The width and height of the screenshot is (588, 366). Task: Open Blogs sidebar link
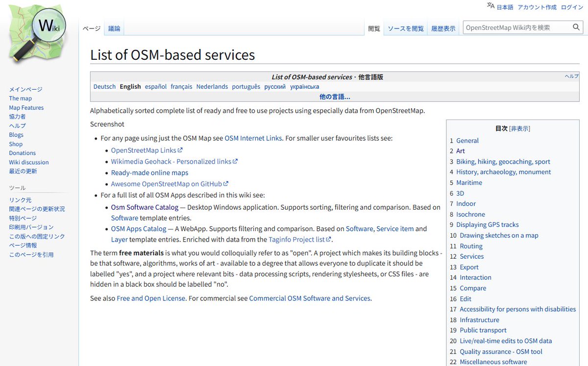click(16, 135)
